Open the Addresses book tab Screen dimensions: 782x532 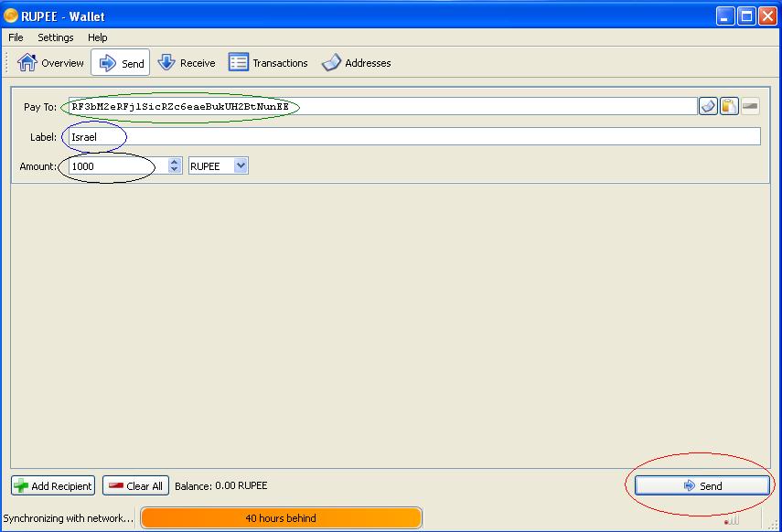coord(356,63)
